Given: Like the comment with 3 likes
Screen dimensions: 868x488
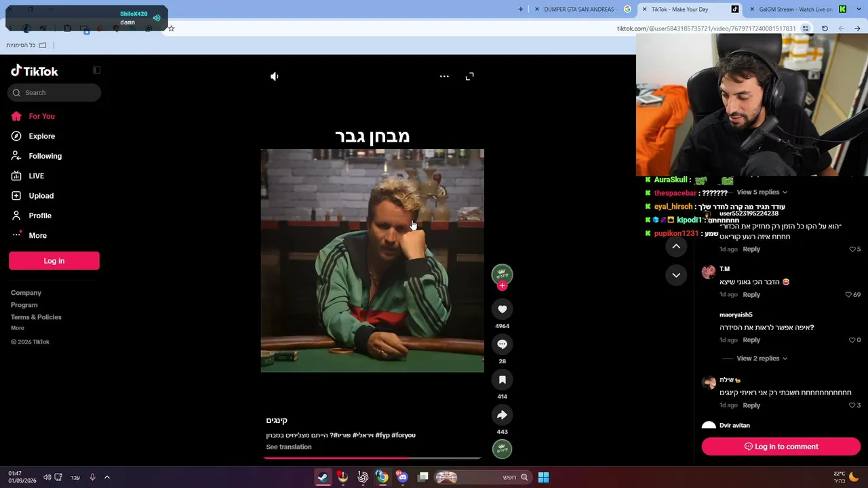Looking at the screenshot, I should pyautogui.click(x=853, y=405).
